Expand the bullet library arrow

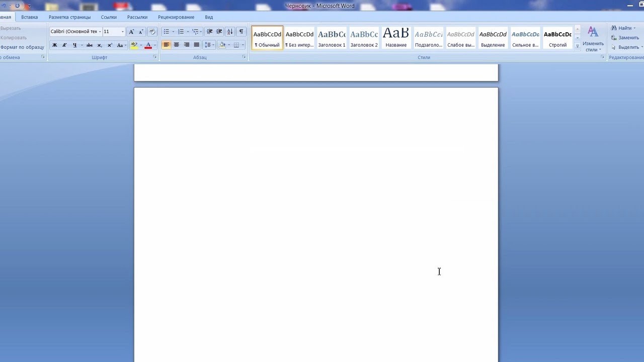tap(173, 32)
